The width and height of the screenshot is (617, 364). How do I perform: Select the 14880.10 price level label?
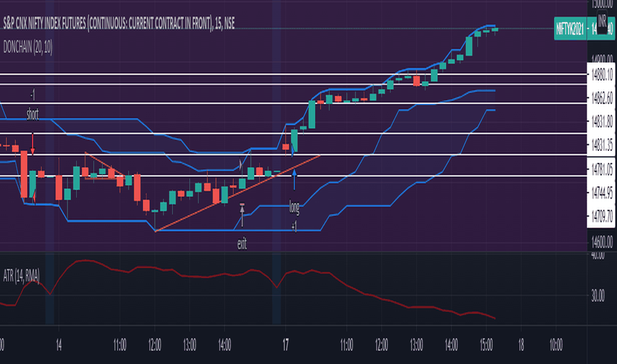[x=602, y=74]
